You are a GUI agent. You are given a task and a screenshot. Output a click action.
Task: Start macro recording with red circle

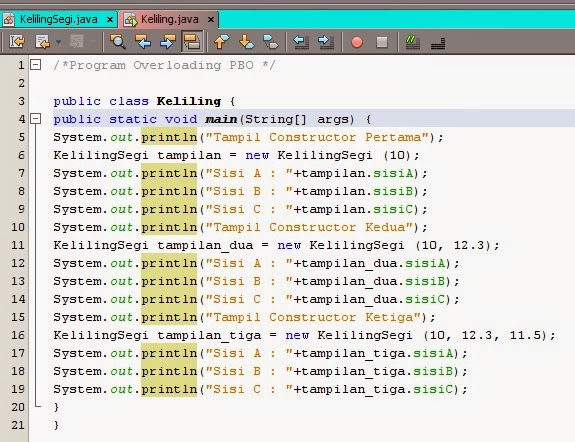[357, 42]
